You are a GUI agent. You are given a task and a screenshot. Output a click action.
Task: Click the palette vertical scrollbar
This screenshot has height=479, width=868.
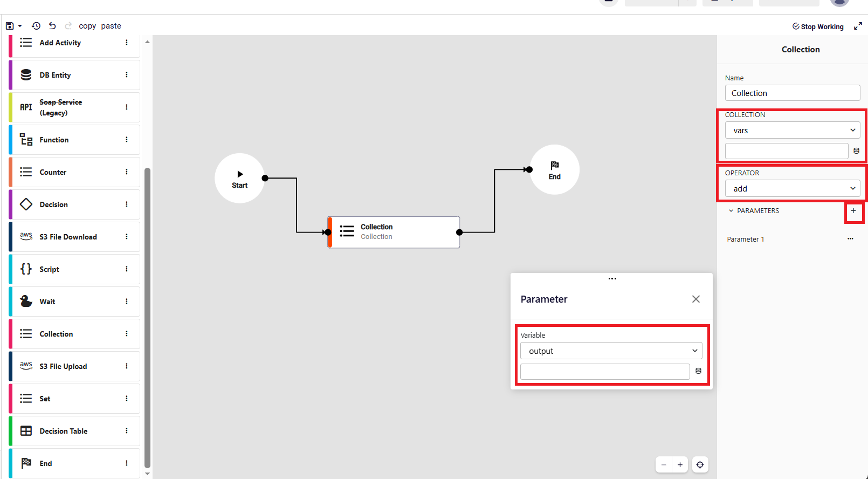[148, 318]
